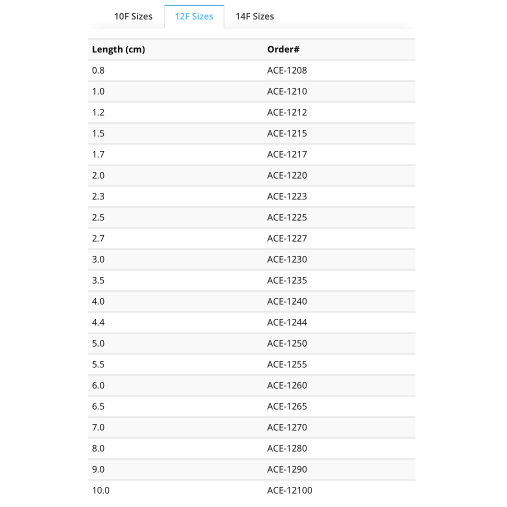Click order number ACE-1290
Screen dimensions: 507x507
coord(287,469)
